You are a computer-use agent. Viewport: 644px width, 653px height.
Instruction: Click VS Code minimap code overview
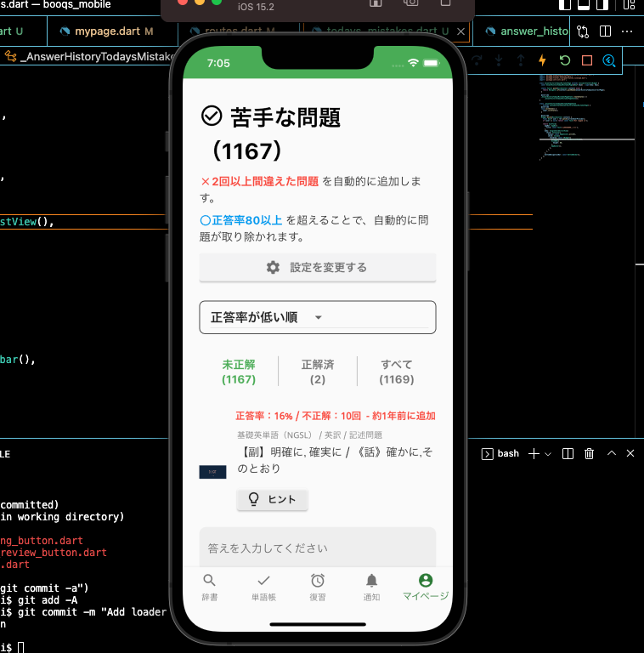[586, 116]
